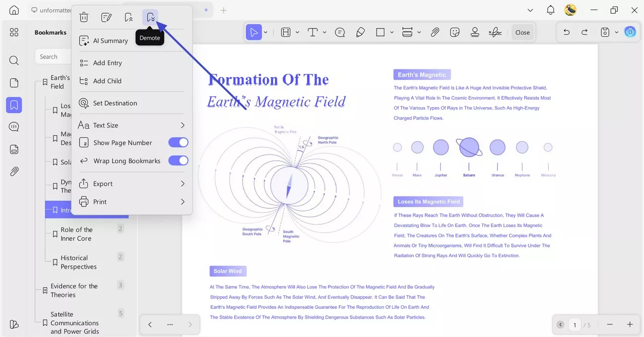This screenshot has height=337, width=644.
Task: Toggle Wrap Long Bookmarks switch
Action: pos(178,161)
